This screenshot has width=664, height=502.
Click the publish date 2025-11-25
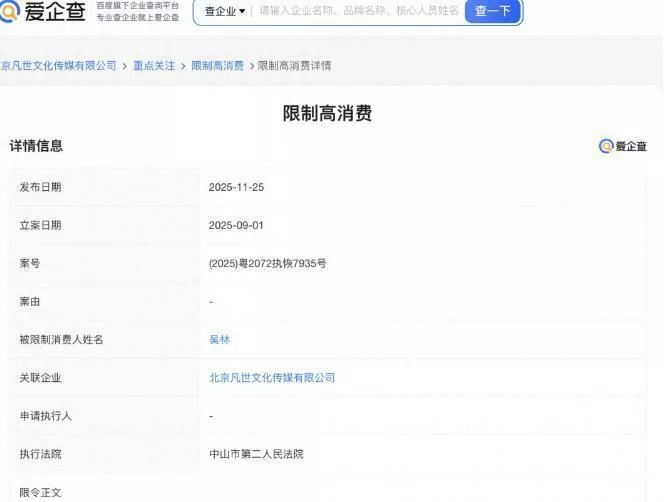pyautogui.click(x=236, y=188)
